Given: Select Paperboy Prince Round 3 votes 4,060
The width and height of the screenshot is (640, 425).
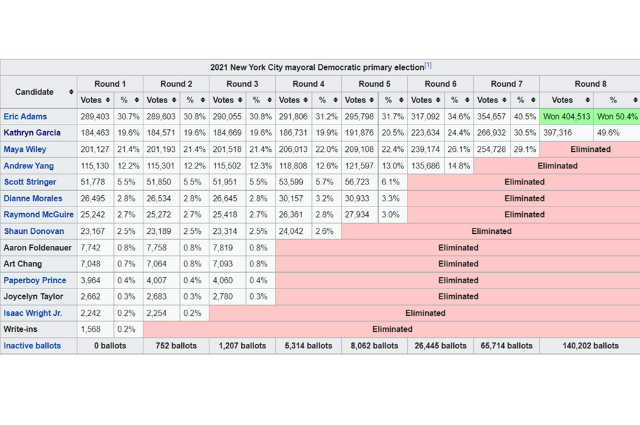Looking at the screenshot, I should pyautogui.click(x=228, y=280).
